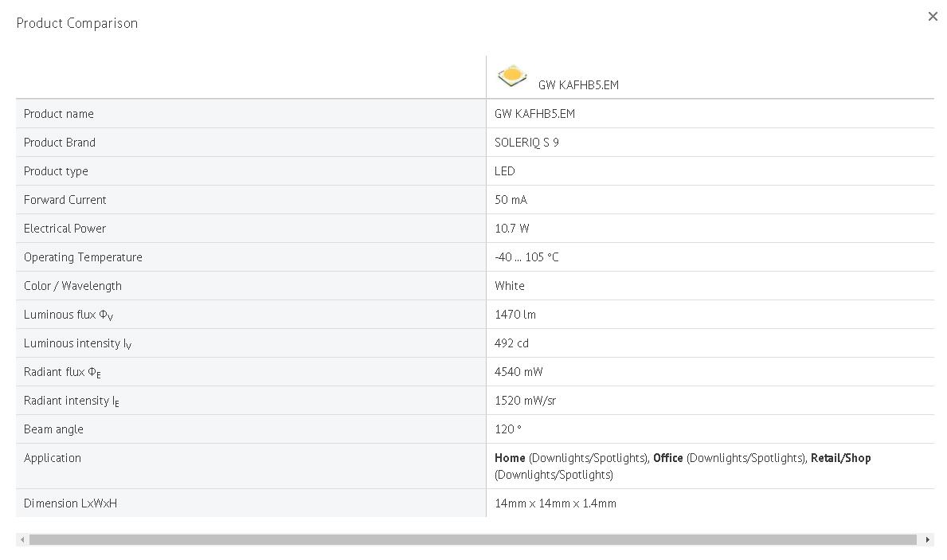Select the Dimension LxWxH row label

tap(70, 503)
